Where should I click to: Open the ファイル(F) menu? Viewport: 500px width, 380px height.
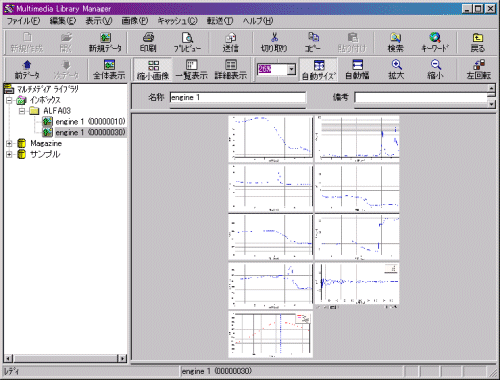point(23,21)
